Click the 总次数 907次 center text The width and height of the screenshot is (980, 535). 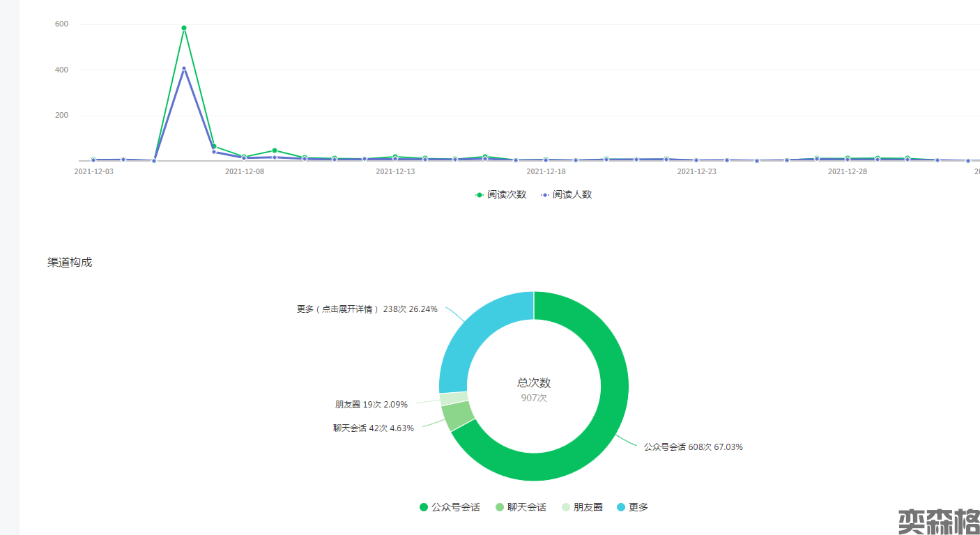coord(534,389)
